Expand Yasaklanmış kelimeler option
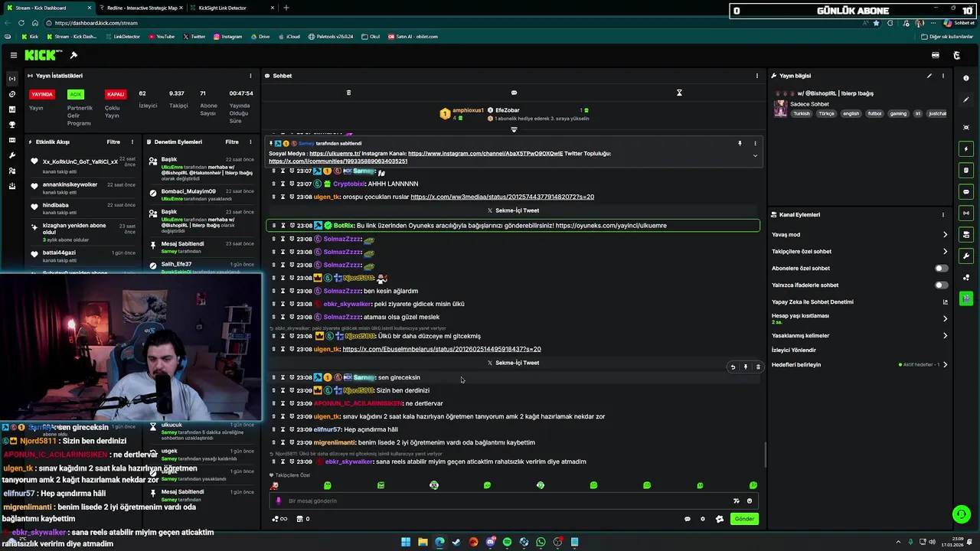Screen dimensions: 980x551 point(945,335)
